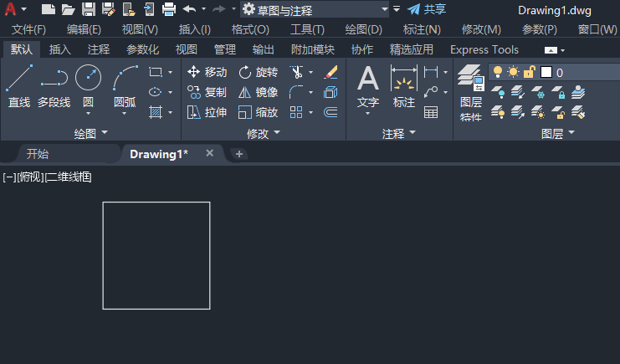This screenshot has width=620, height=364.
Task: Open the 文件(F) menu
Action: [28, 29]
